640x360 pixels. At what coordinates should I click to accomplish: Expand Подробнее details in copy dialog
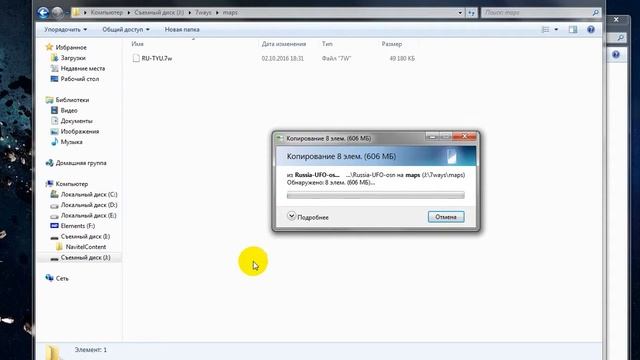point(308,217)
